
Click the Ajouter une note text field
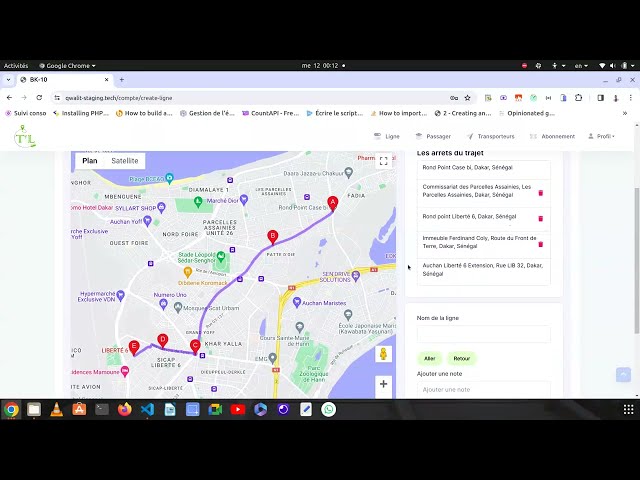click(x=484, y=389)
